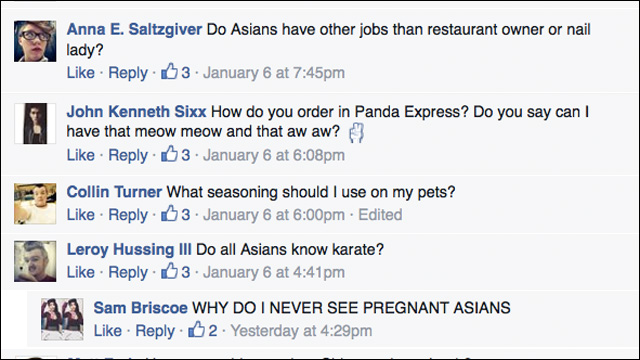Open Anna E. Saltzgiver's profile picture
The width and height of the screenshot is (640, 360).
pos(35,41)
